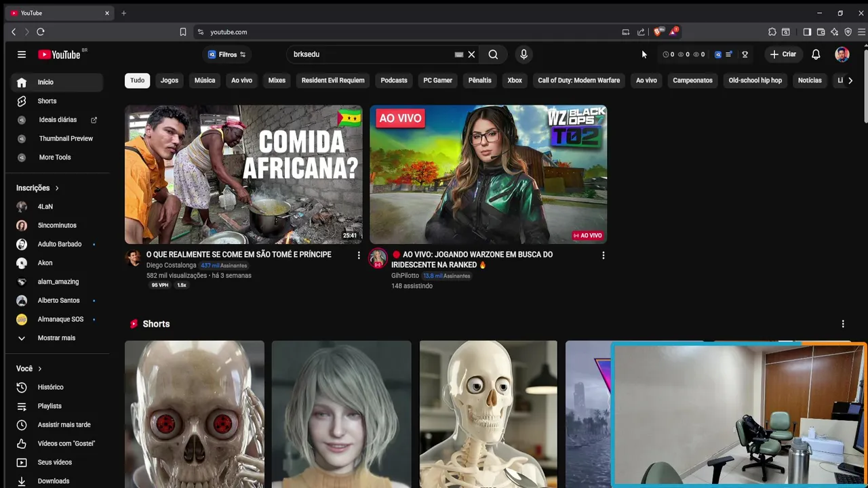Open the browser extensions puzzle icon
Viewport: 868px width, 488px height.
click(x=772, y=32)
